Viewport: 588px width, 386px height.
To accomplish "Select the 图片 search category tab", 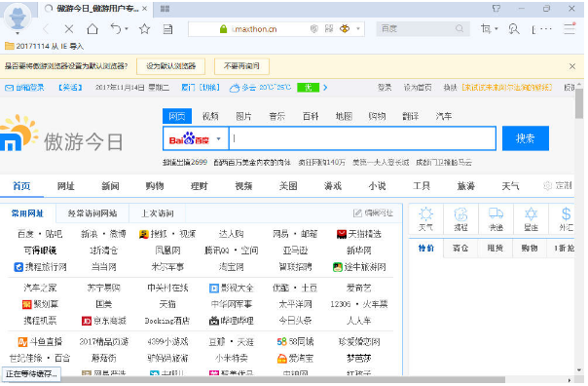I will pos(243,116).
